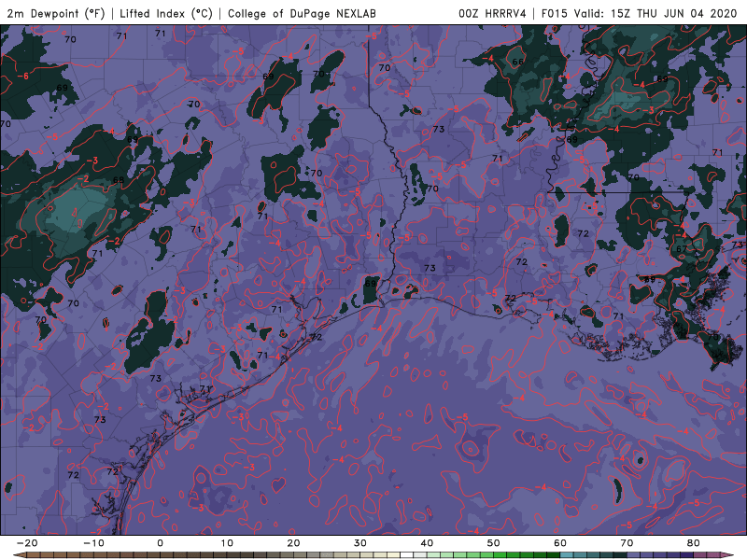Image resolution: width=747 pixels, height=560 pixels.
Task: Click the 40 tick label on color scale
Action: tap(427, 543)
